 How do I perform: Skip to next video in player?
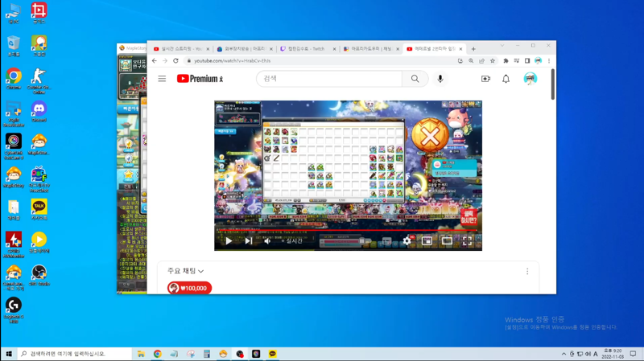pos(249,241)
